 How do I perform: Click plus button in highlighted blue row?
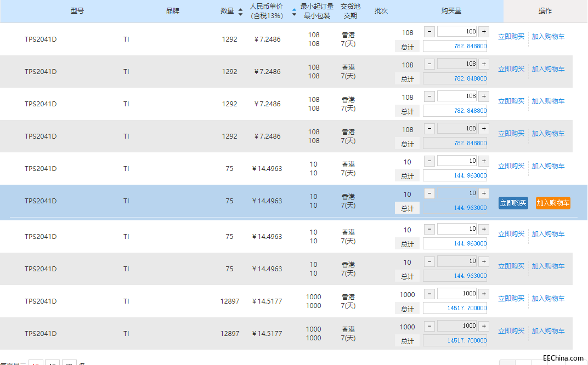point(484,193)
